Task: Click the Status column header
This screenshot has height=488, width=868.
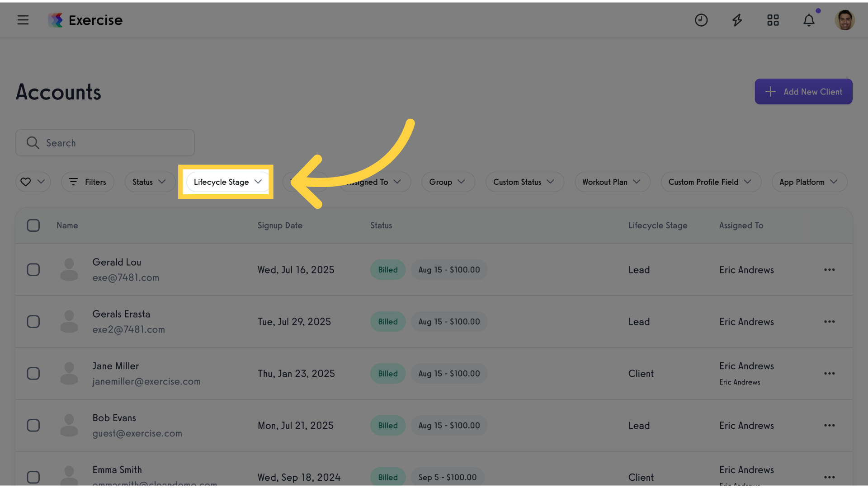Action: point(381,225)
